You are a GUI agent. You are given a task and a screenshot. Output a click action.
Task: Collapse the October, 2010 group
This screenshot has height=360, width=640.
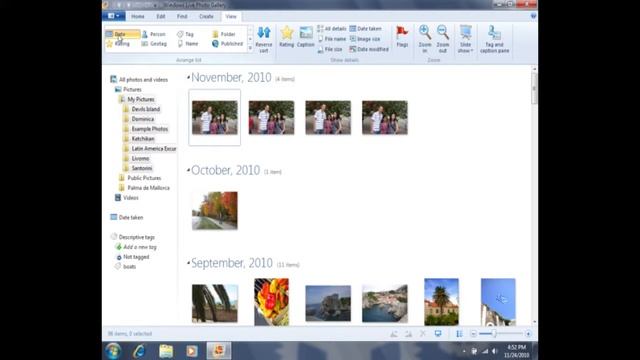tap(188, 170)
